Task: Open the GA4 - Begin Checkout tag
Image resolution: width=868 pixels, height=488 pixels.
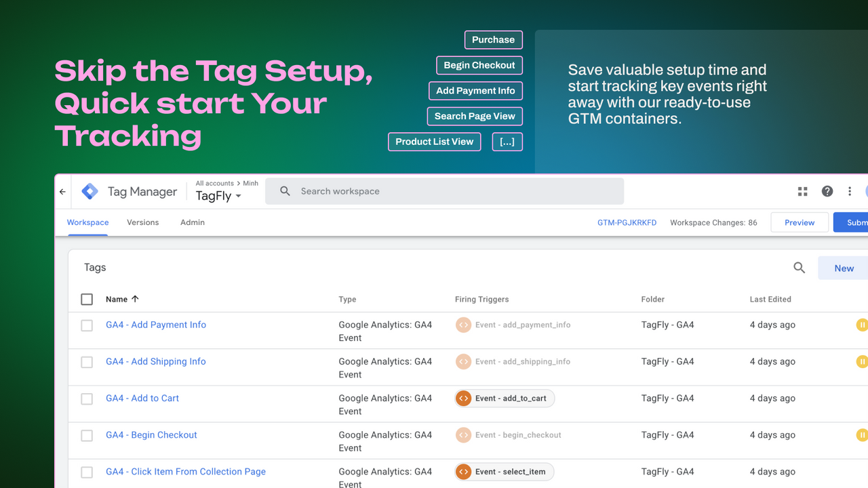Action: [x=151, y=434]
